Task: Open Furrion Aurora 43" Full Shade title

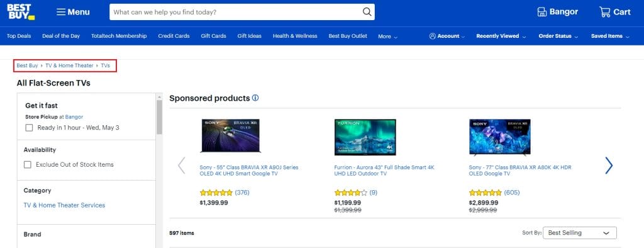Action: click(384, 171)
